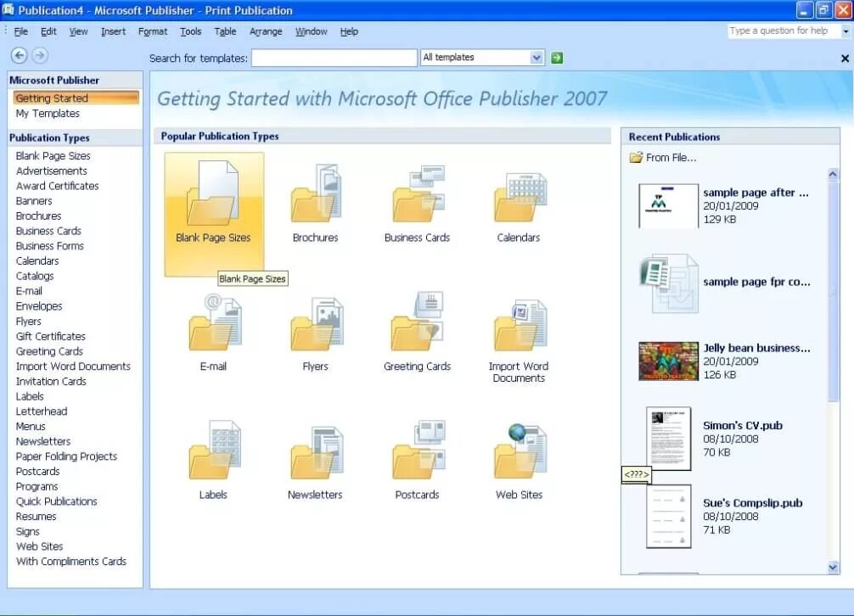Open the Newsletters folder icon
This screenshot has height=616, width=854.
tap(317, 452)
